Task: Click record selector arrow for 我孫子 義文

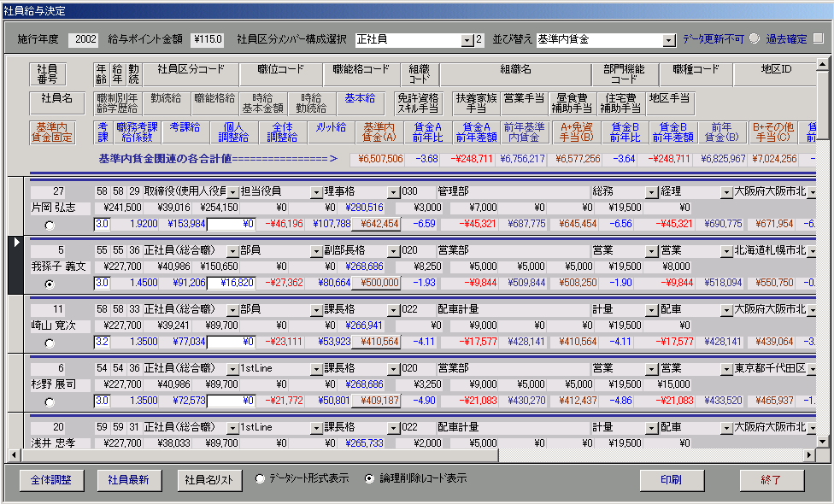Action: click(16, 265)
